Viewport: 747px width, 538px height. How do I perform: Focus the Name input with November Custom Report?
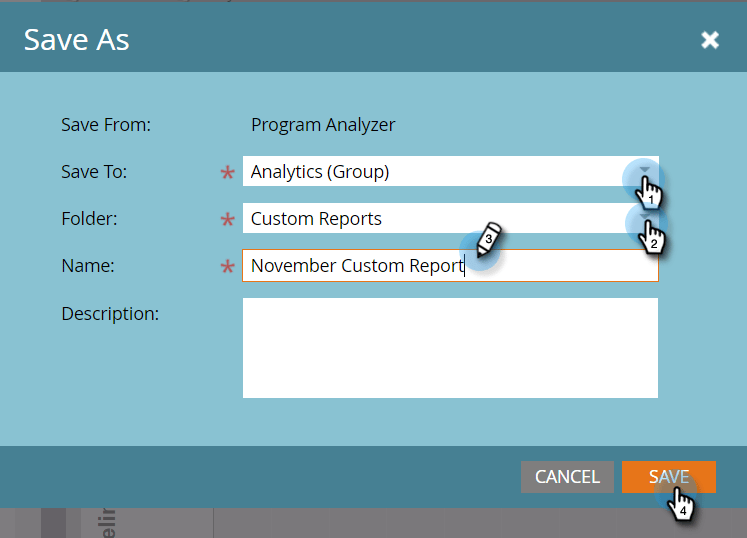click(400, 266)
